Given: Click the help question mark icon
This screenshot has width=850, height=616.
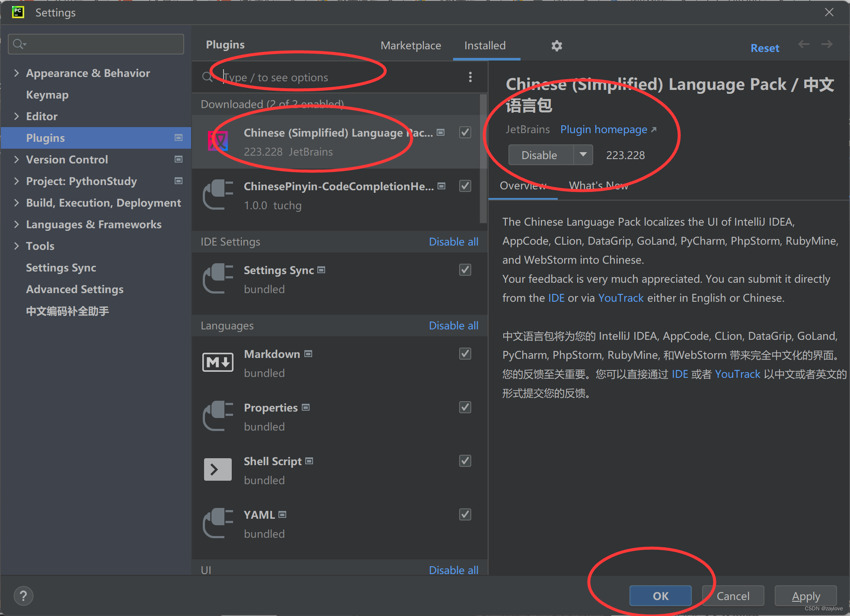Looking at the screenshot, I should (23, 596).
